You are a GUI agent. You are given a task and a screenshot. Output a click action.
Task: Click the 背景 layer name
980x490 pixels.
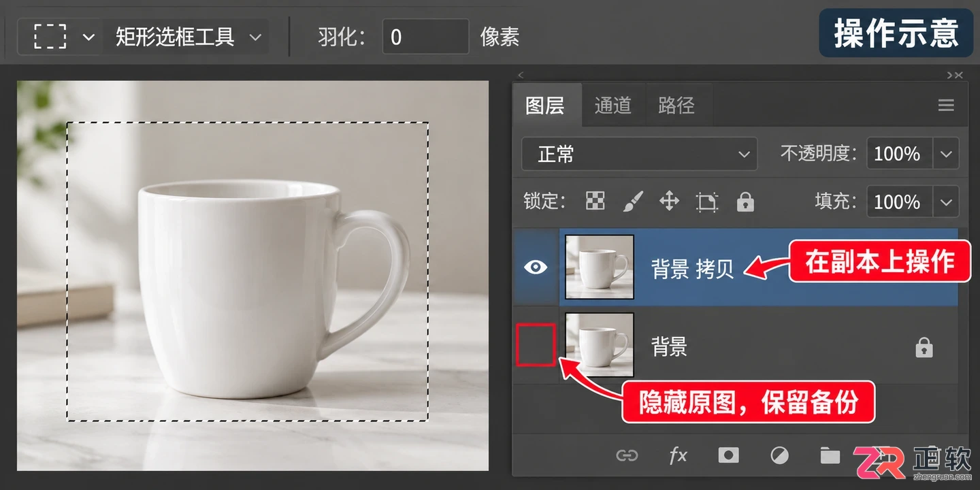tap(670, 347)
